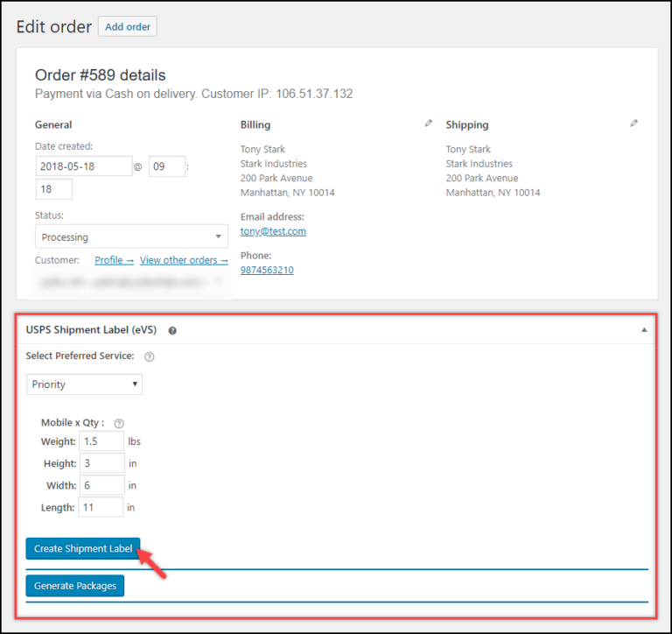The height and width of the screenshot is (634, 672).
Task: Collapse the USPS Shipment Label panel
Action: click(644, 330)
